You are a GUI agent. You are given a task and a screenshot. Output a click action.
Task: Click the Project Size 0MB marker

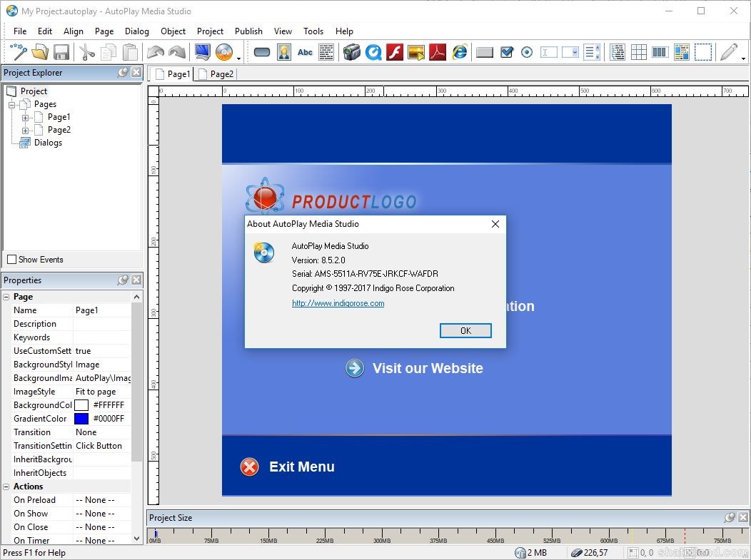(155, 534)
